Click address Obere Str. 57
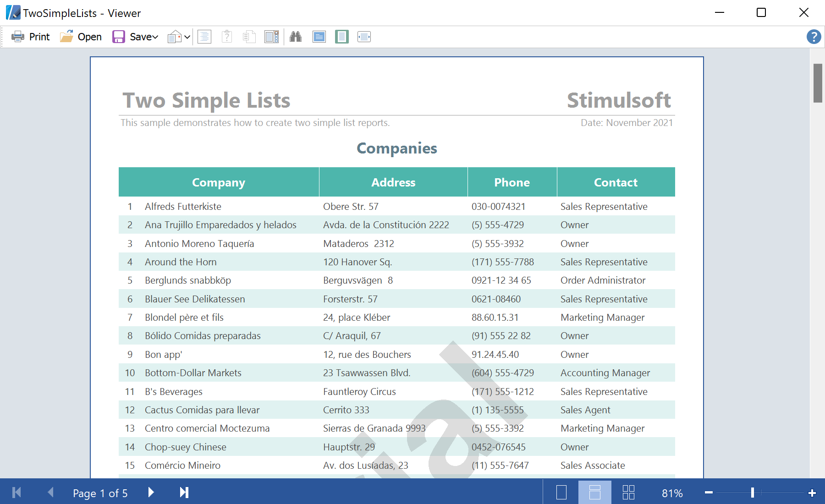Screen dimensions: 825x504 (351, 207)
